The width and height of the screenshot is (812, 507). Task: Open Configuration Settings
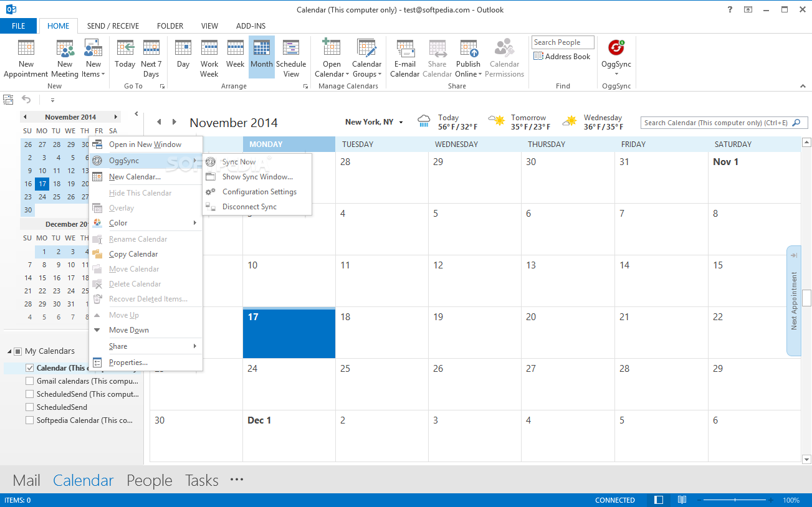click(257, 192)
